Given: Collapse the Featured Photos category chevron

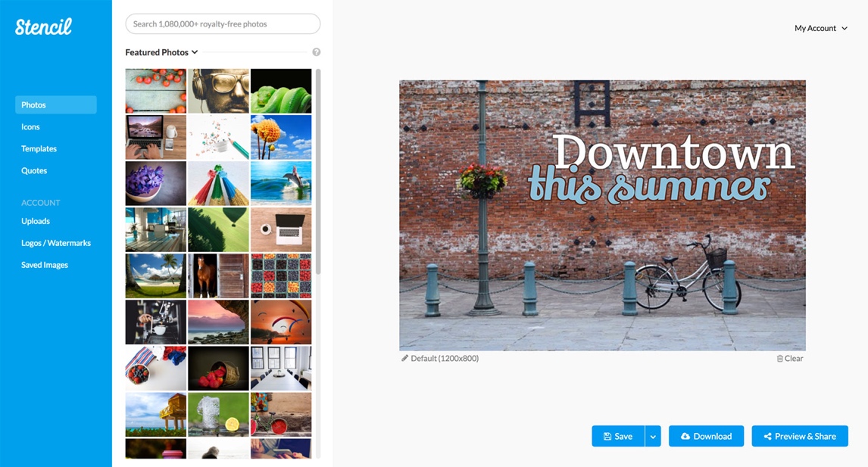Looking at the screenshot, I should click(195, 52).
